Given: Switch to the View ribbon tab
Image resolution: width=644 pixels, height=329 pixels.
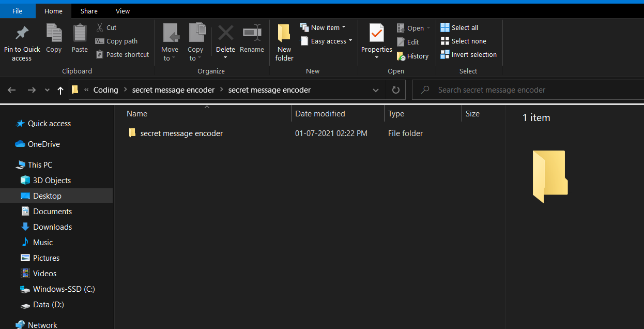Looking at the screenshot, I should pyautogui.click(x=122, y=11).
